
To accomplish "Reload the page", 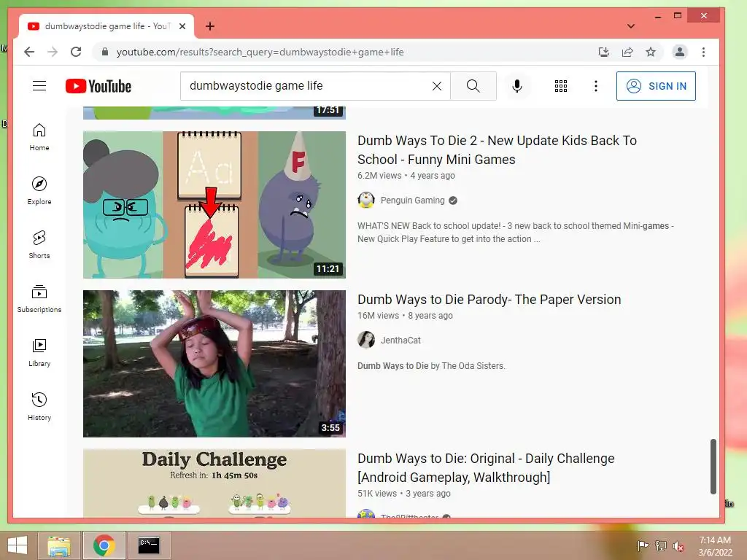I will pos(76,52).
